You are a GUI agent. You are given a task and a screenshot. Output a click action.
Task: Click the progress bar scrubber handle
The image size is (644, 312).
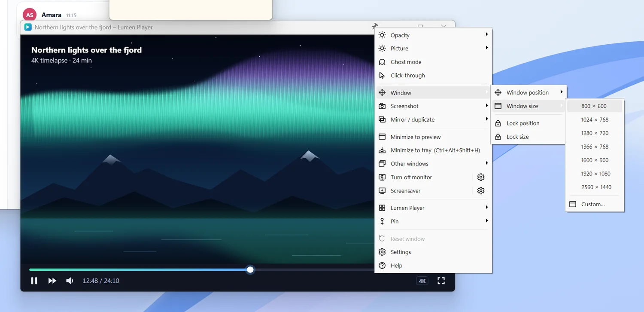point(250,269)
